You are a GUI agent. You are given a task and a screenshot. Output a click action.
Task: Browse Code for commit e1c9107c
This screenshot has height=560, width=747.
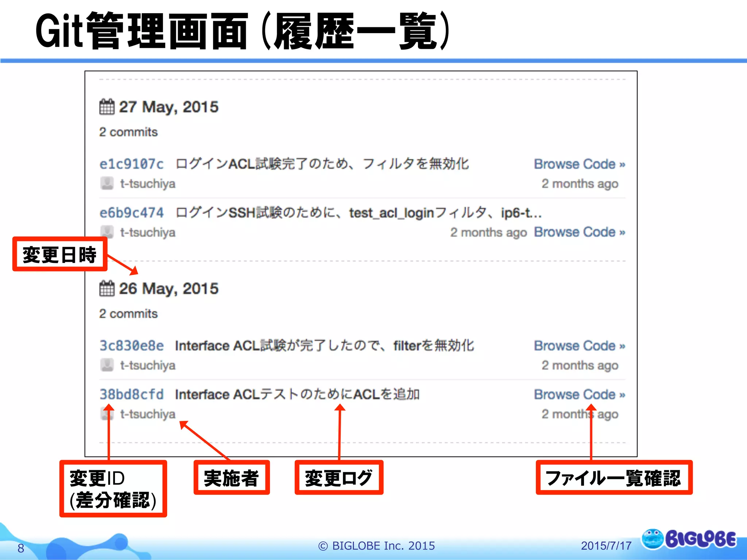tap(580, 164)
